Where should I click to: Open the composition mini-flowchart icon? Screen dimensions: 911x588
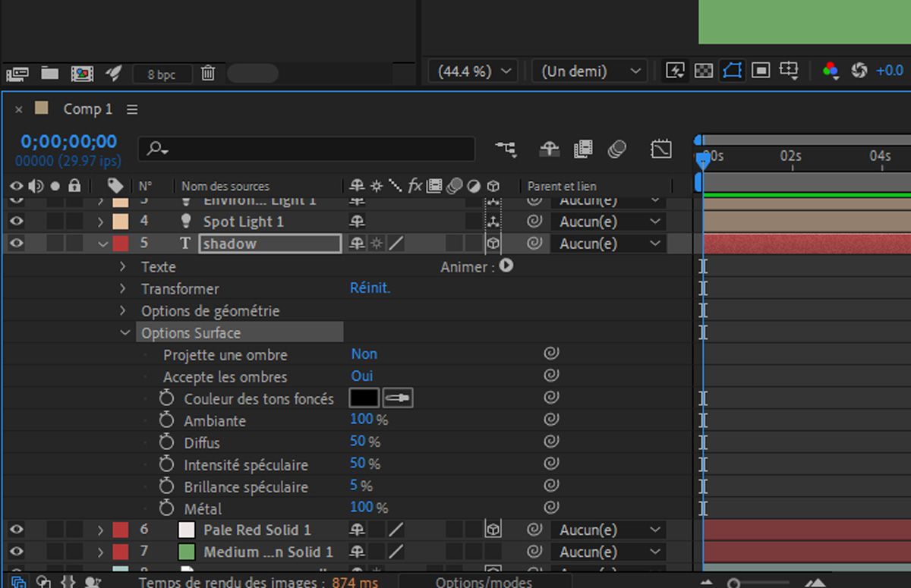(x=506, y=149)
